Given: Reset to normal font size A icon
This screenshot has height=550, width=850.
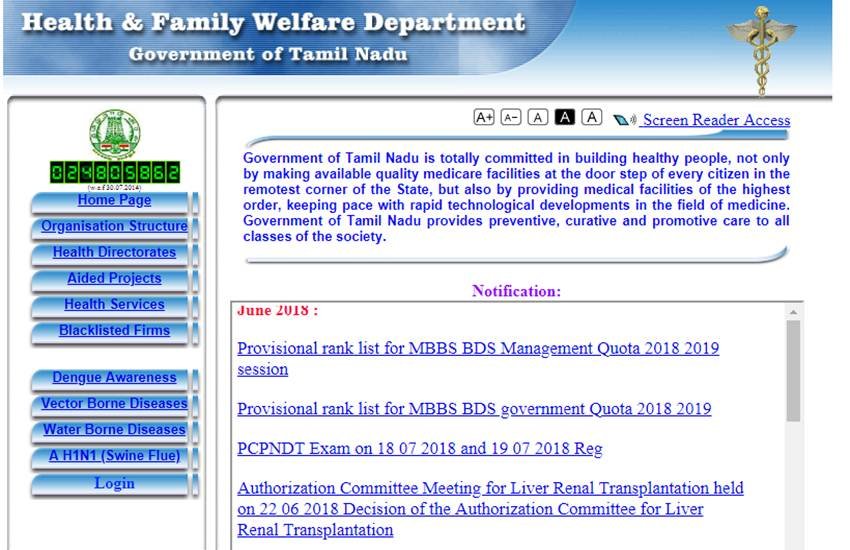Looking at the screenshot, I should tap(538, 118).
